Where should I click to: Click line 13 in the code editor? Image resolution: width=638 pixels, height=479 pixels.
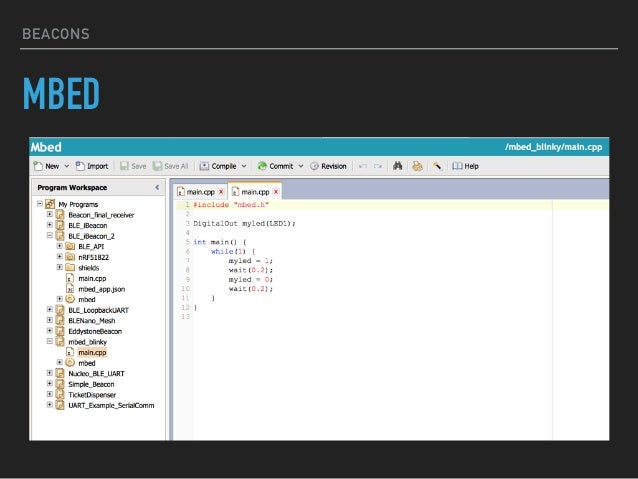(300, 317)
